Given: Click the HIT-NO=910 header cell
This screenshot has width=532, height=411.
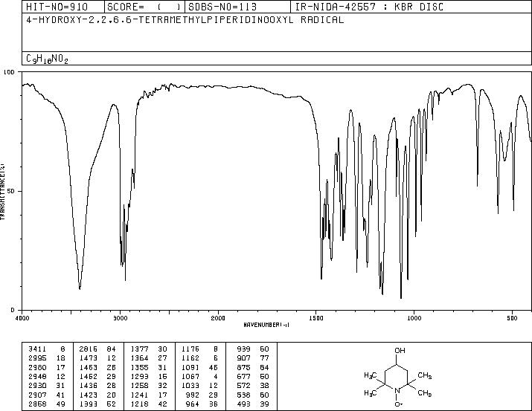Looking at the screenshot, I should click(x=63, y=7).
